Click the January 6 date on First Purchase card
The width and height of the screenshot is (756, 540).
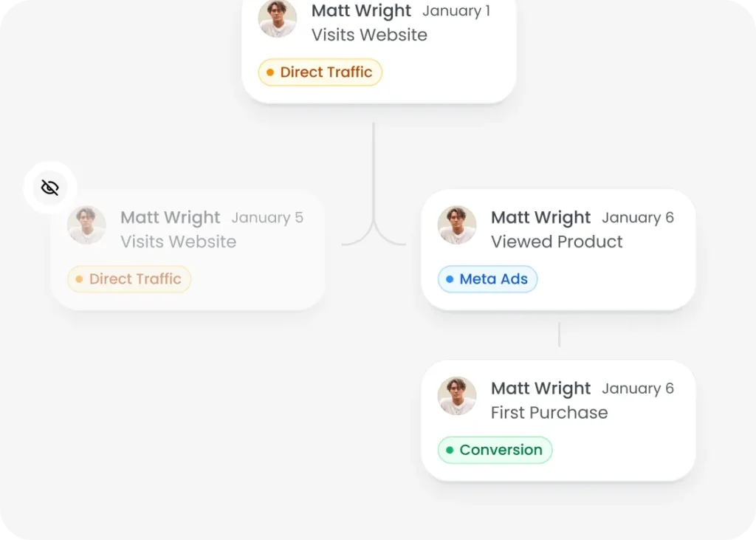[x=638, y=389]
